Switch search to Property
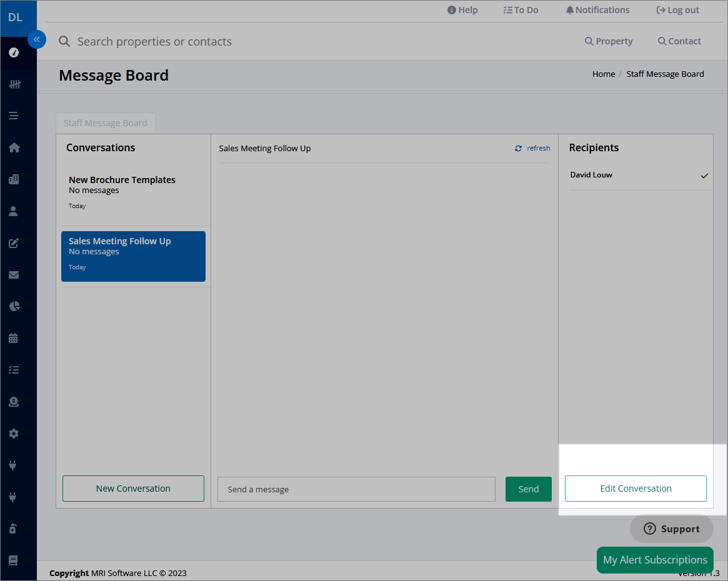The height and width of the screenshot is (581, 728). [609, 41]
